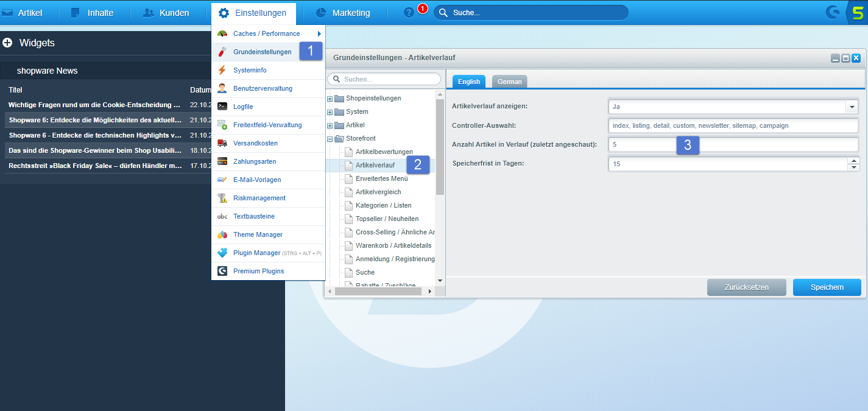Click the Theme Manager colored icon
868x411 pixels.
pyautogui.click(x=222, y=234)
